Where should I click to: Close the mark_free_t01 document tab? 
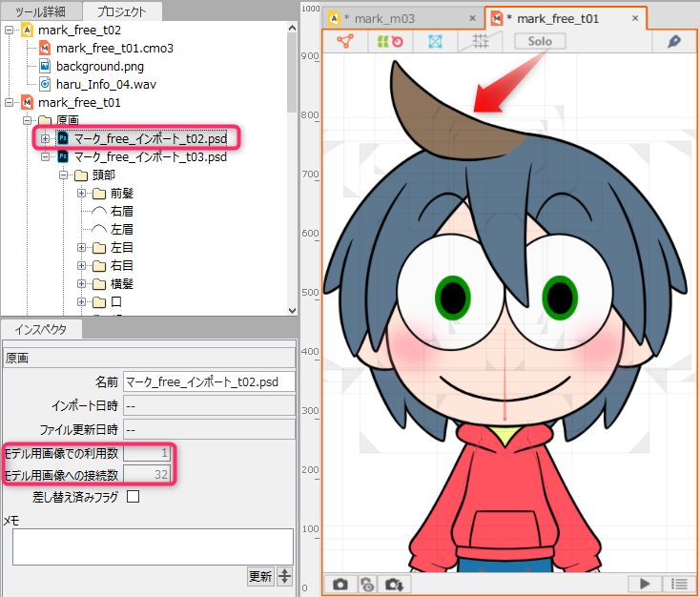[635, 18]
